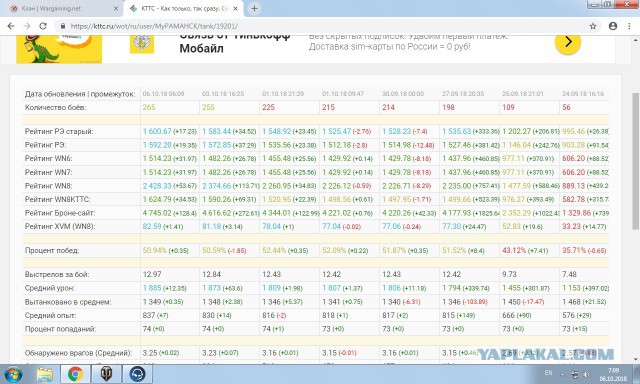Click the Броне-сайт value 4 745.02
The image size is (640, 384).
coord(157,213)
